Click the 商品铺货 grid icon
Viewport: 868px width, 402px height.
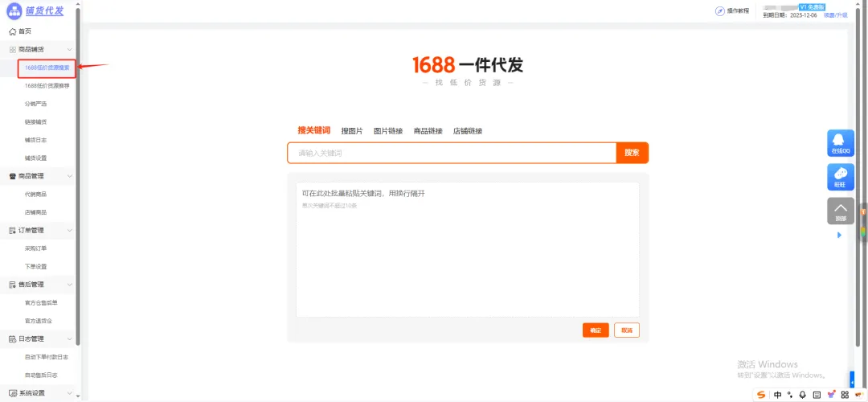(12, 50)
